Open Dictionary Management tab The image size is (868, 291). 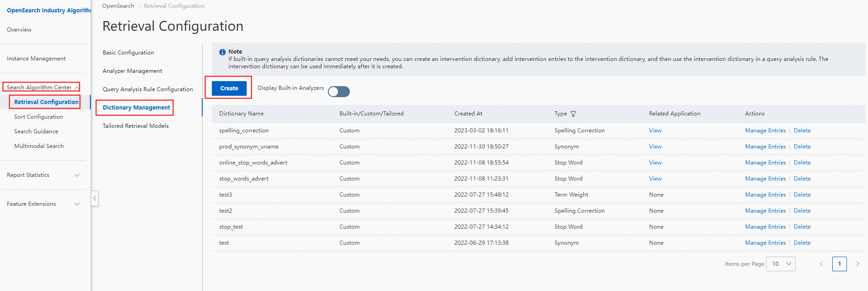(x=136, y=108)
